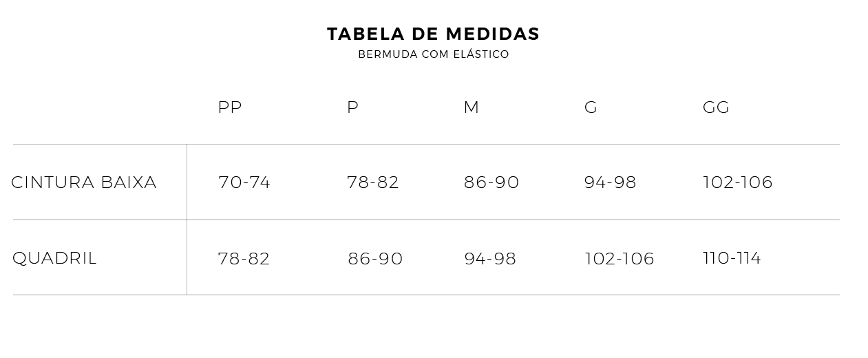Click the Quadril value for size M

490,259
